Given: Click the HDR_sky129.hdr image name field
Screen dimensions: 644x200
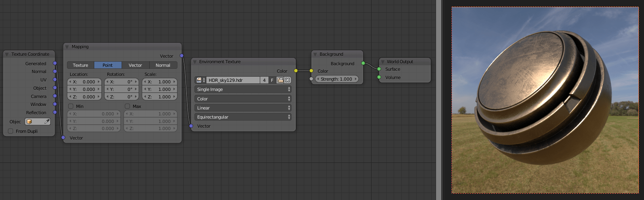Looking at the screenshot, I should click(233, 80).
